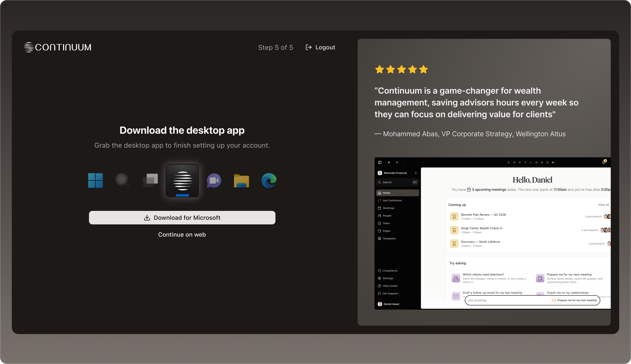The height and width of the screenshot is (364, 631).
Task: Click the May 21 date badge for Bennett Plan Review
Action: click(x=454, y=217)
